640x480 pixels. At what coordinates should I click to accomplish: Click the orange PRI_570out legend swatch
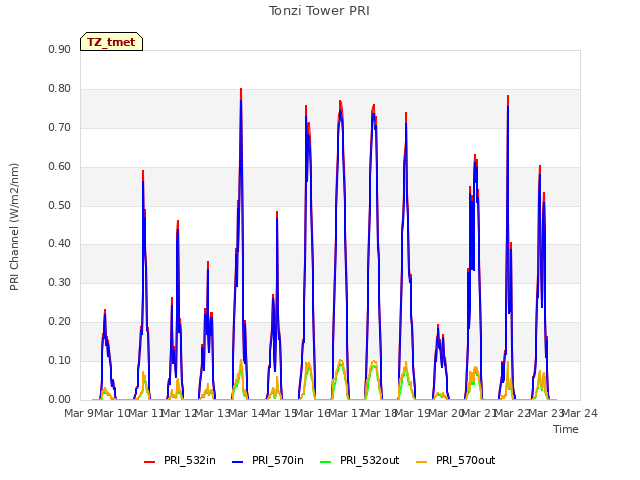pyautogui.click(x=422, y=462)
